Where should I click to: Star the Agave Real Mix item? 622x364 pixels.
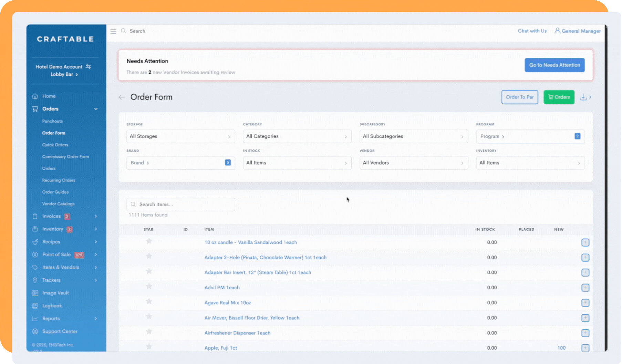coord(149,301)
